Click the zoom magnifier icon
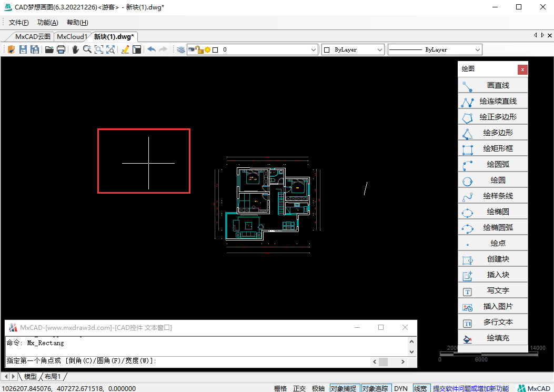This screenshot has height=392, width=554. 87,49
